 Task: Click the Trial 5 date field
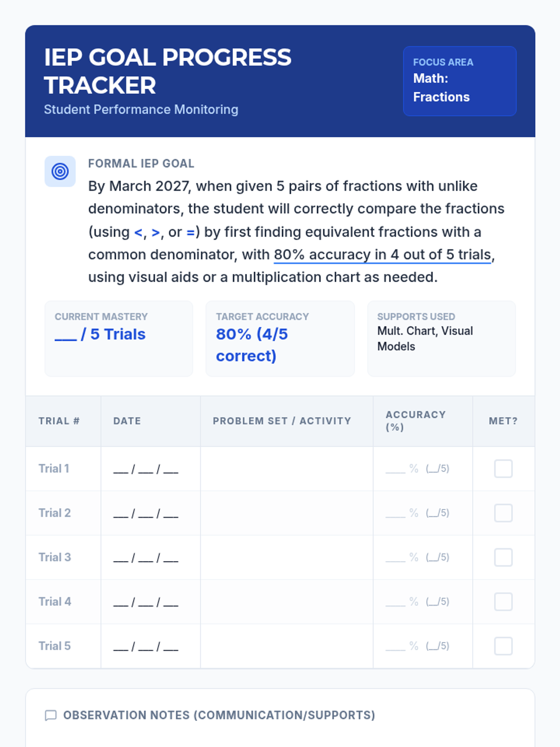(146, 647)
